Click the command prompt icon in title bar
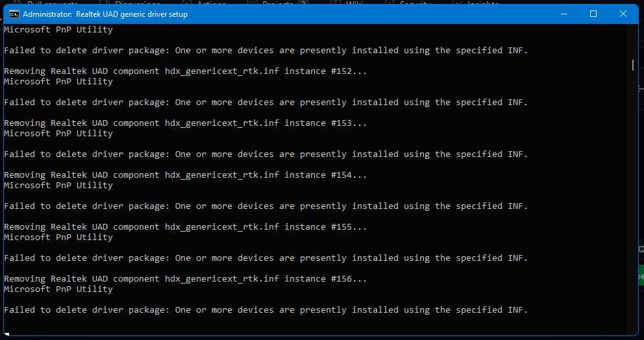This screenshot has width=644, height=340. (14, 14)
